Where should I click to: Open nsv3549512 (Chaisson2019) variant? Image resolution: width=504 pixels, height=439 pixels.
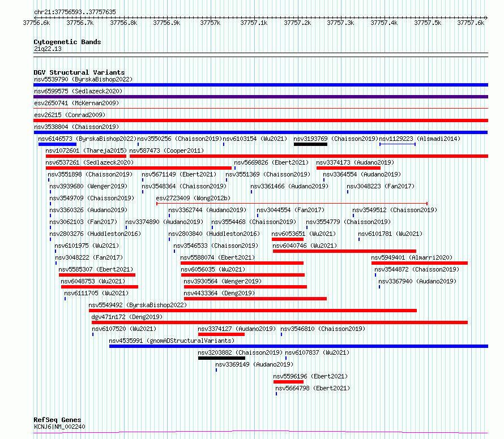[395, 210]
